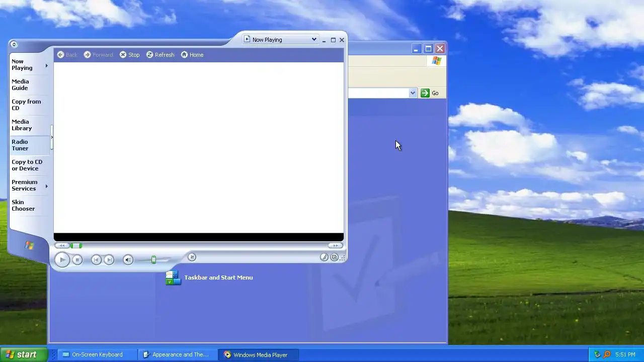
Task: Click the Media Player resize grip
Action: 343,258
